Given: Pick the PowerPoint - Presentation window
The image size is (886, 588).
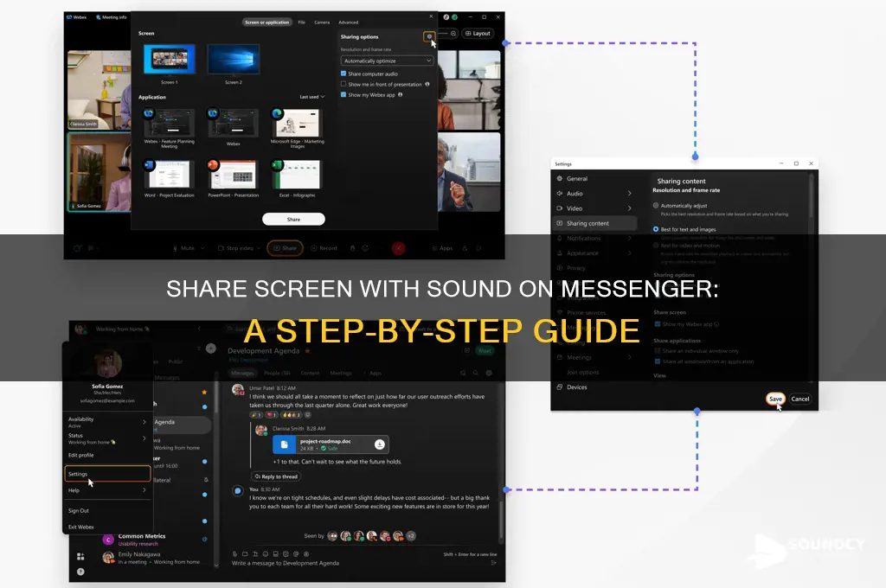Looking at the screenshot, I should tap(233, 175).
